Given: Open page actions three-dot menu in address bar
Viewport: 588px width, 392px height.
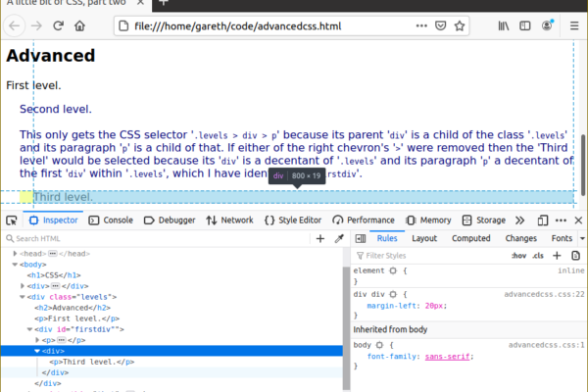Looking at the screenshot, I should (x=421, y=25).
